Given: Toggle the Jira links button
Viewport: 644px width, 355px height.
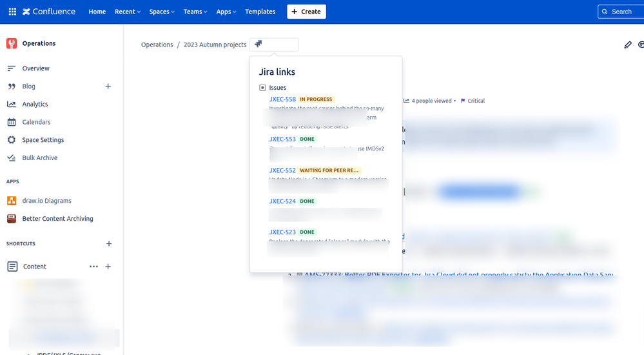Looking at the screenshot, I should 274,45.
